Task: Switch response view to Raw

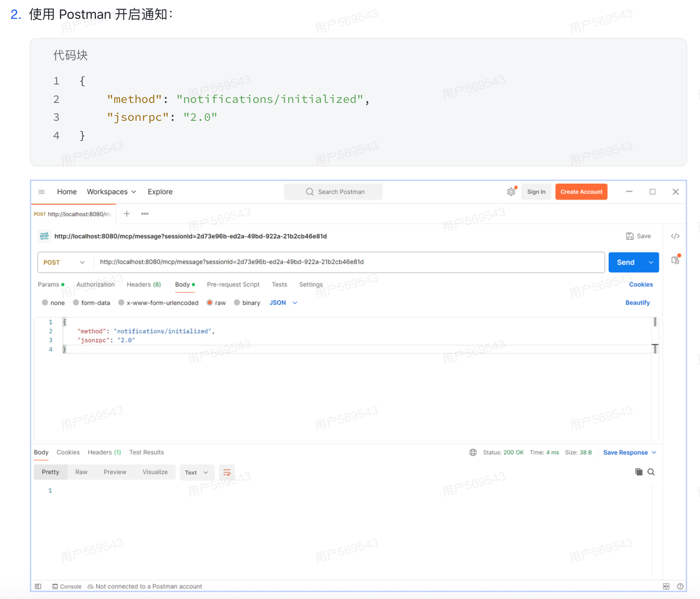Action: point(81,472)
